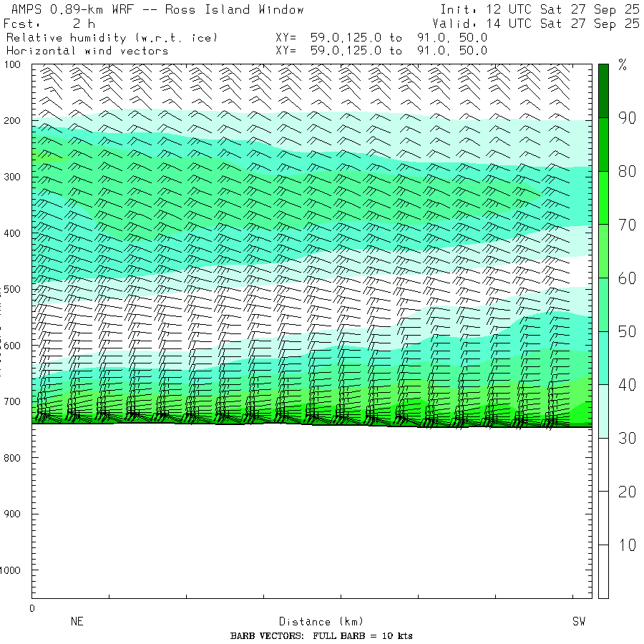Click the "Horizontal wind vectors" label

(x=87, y=51)
